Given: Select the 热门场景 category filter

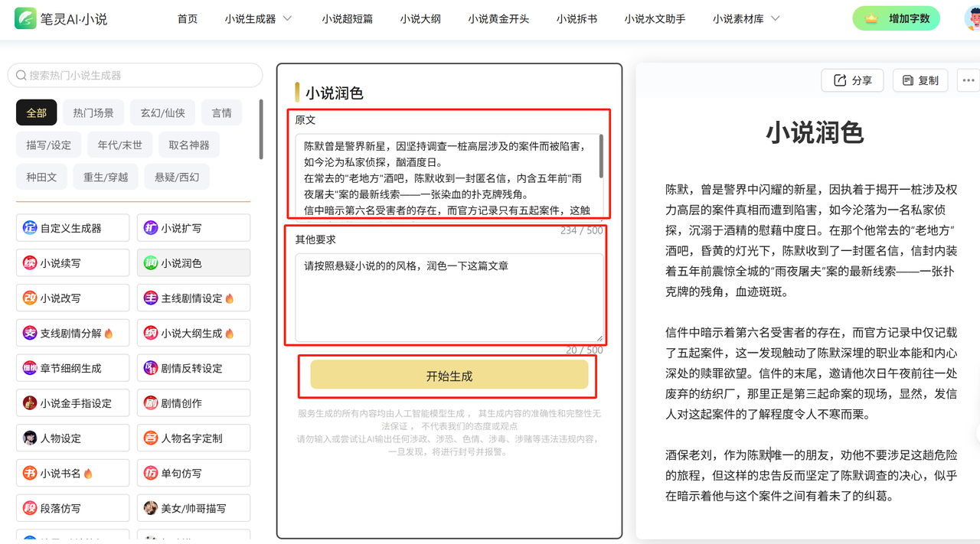Looking at the screenshot, I should click(x=93, y=112).
